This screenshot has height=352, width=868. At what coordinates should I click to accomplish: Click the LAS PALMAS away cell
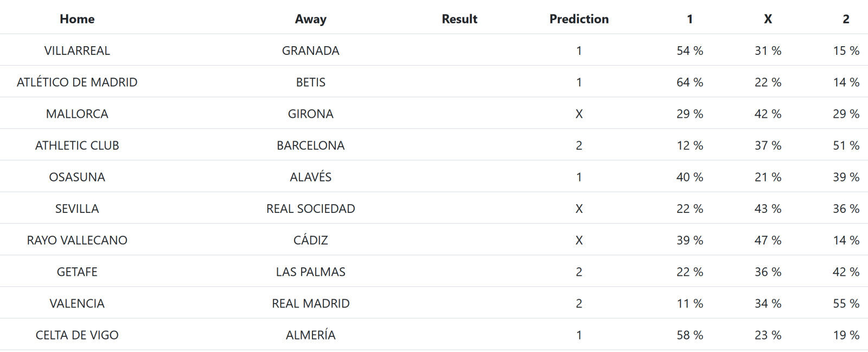pyautogui.click(x=310, y=272)
